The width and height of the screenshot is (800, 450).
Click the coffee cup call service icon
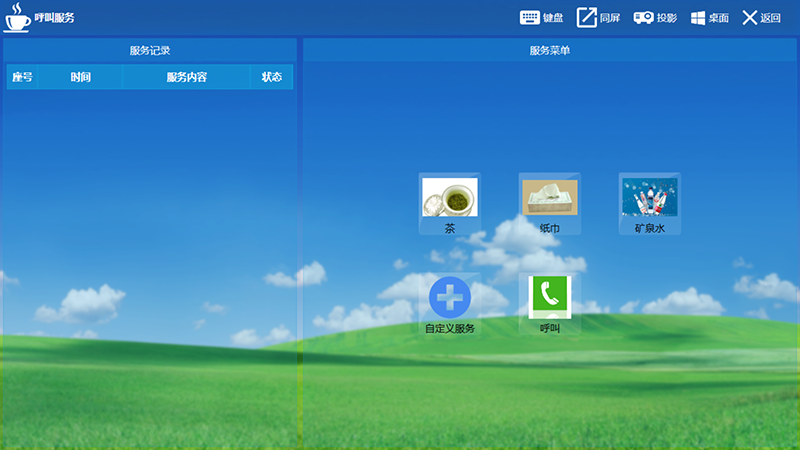pyautogui.click(x=17, y=18)
